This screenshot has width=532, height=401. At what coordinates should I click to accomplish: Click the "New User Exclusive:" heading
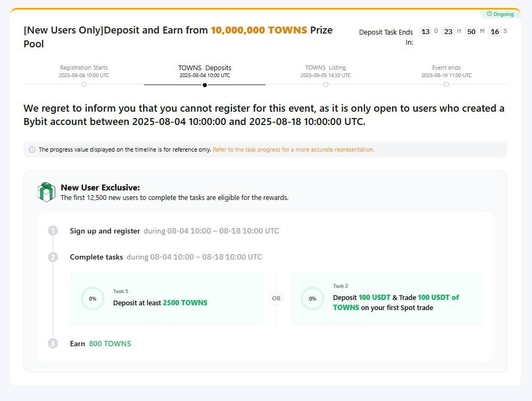(x=101, y=188)
